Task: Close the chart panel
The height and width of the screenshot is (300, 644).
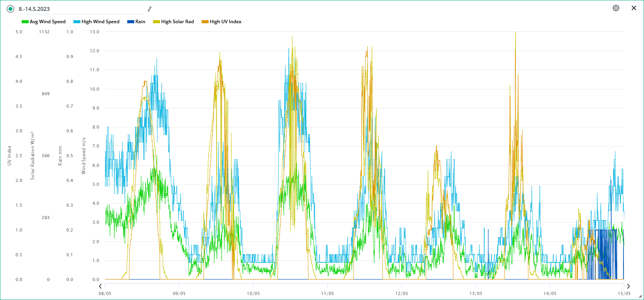Action: click(634, 8)
